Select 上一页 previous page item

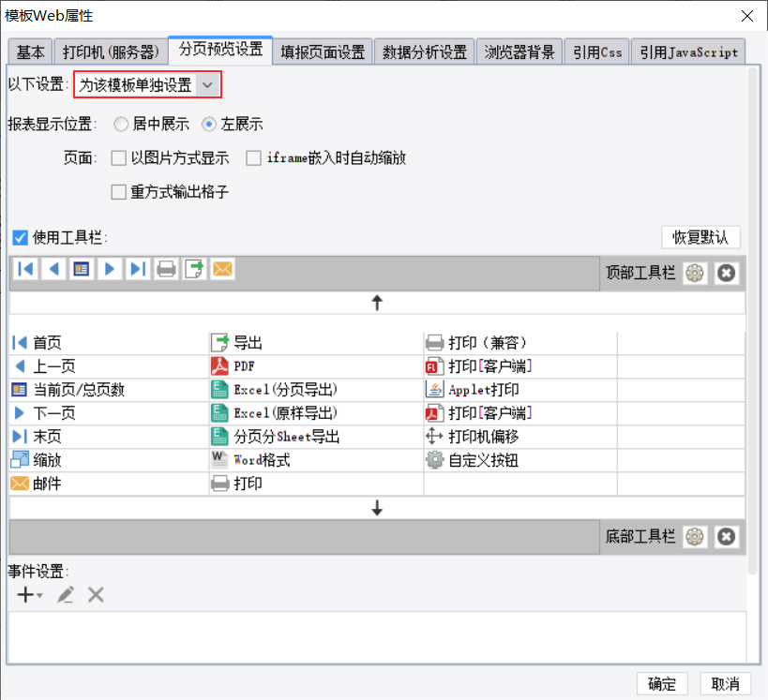pyautogui.click(x=109, y=366)
